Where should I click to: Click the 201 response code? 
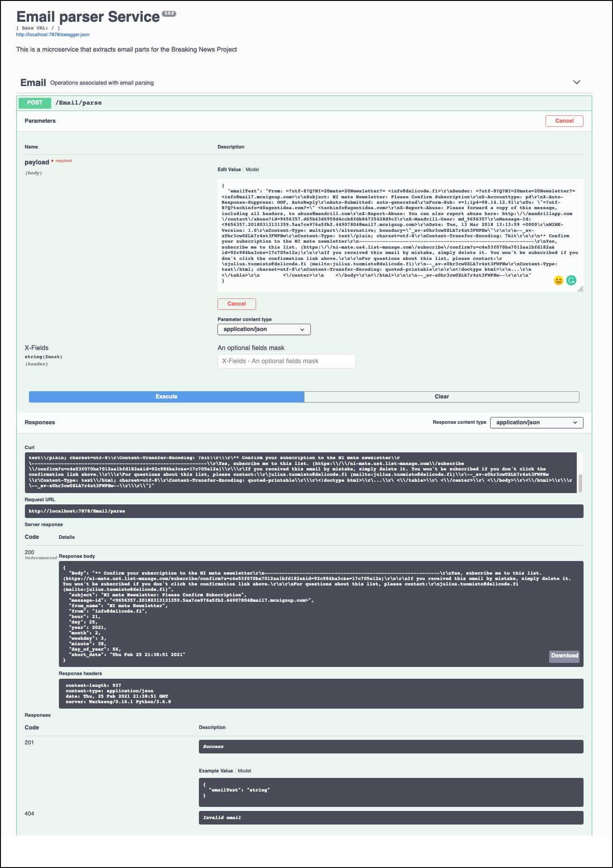click(29, 743)
